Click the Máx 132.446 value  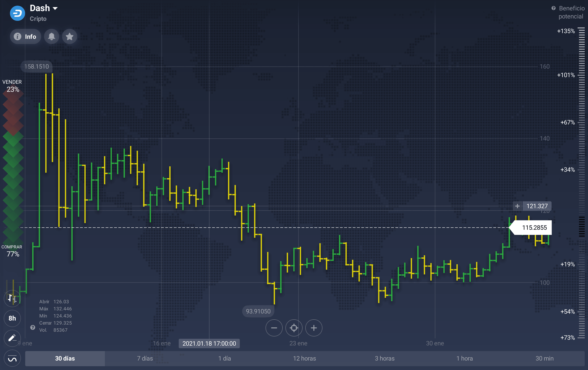coord(55,309)
